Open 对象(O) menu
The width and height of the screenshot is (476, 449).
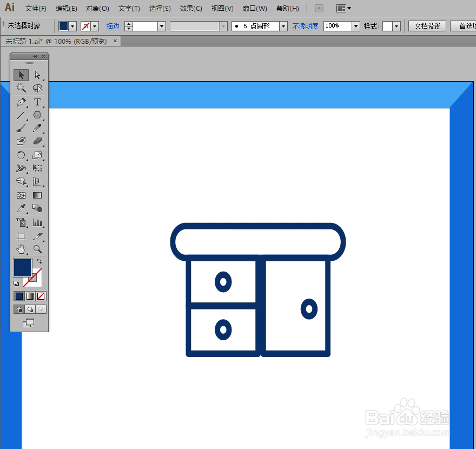(x=97, y=9)
